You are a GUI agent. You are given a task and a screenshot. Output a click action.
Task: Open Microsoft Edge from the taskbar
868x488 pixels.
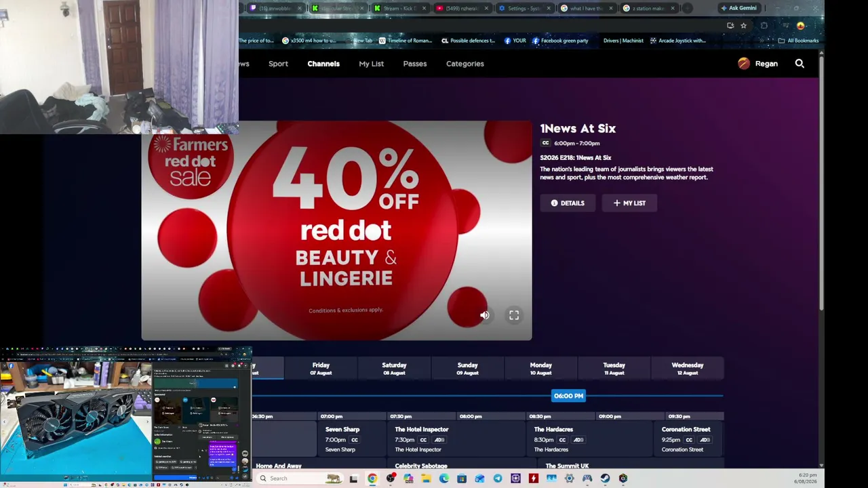click(443, 479)
